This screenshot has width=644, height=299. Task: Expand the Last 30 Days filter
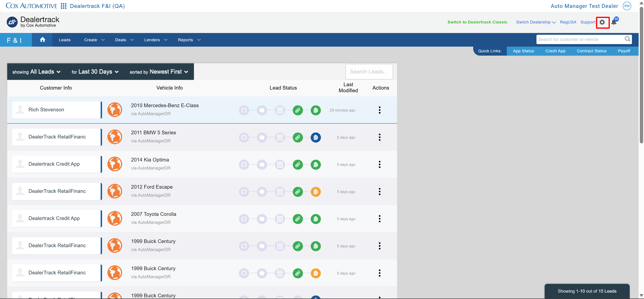95,72
